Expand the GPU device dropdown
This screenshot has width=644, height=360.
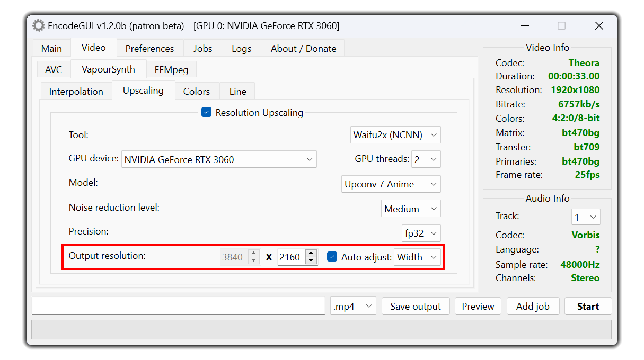coord(219,159)
